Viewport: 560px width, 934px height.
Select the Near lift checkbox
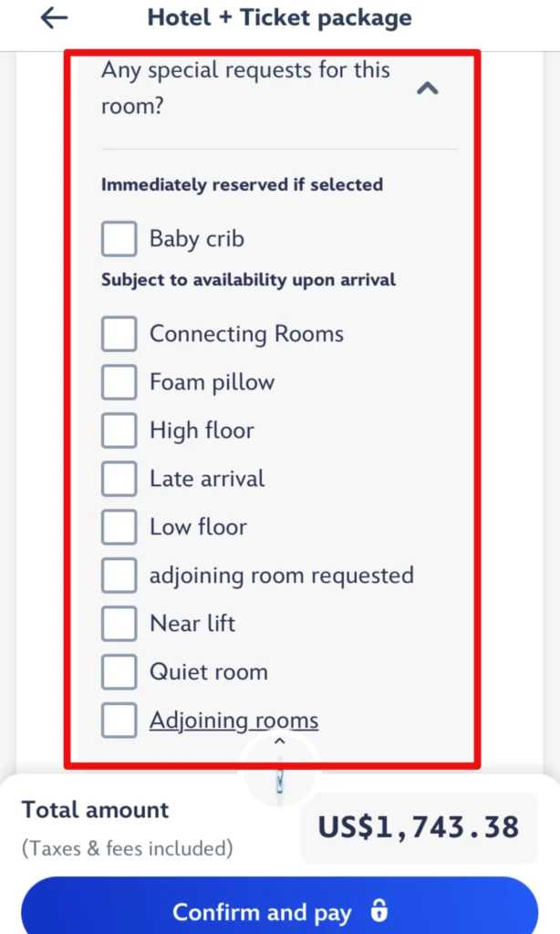119,624
